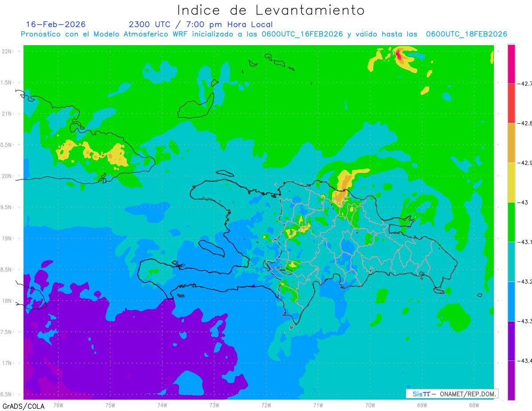
Task: Click the legend value '-43.2'
Action: pyautogui.click(x=524, y=282)
